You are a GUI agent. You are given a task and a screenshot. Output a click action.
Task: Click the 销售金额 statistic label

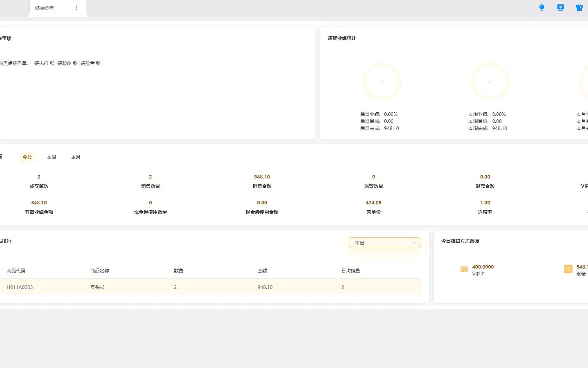[262, 186]
